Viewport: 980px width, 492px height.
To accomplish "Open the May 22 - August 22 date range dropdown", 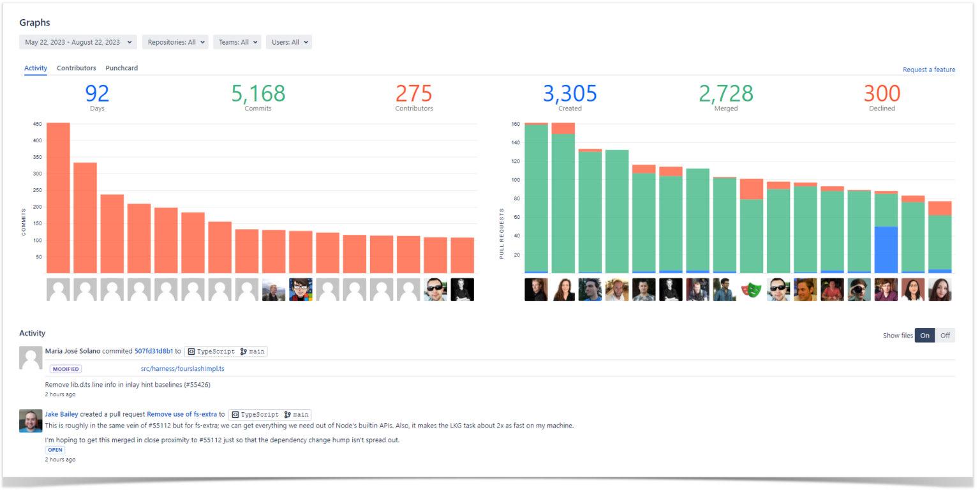I will pos(77,41).
